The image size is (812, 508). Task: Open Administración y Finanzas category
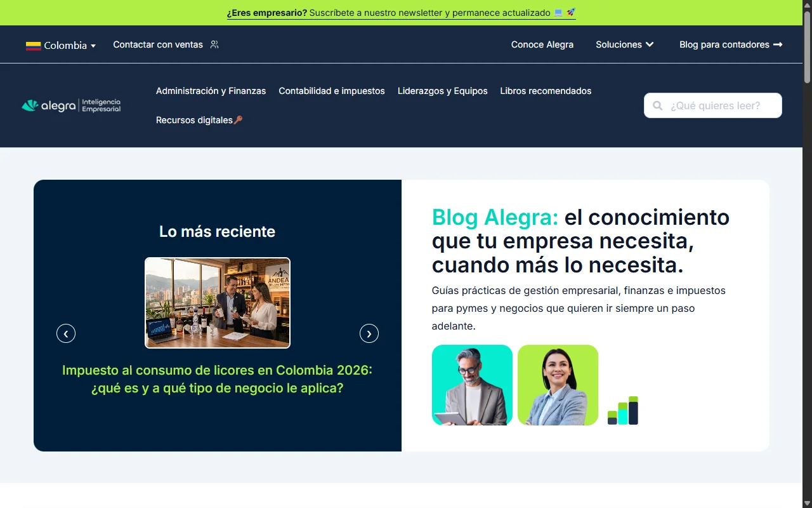tap(211, 91)
